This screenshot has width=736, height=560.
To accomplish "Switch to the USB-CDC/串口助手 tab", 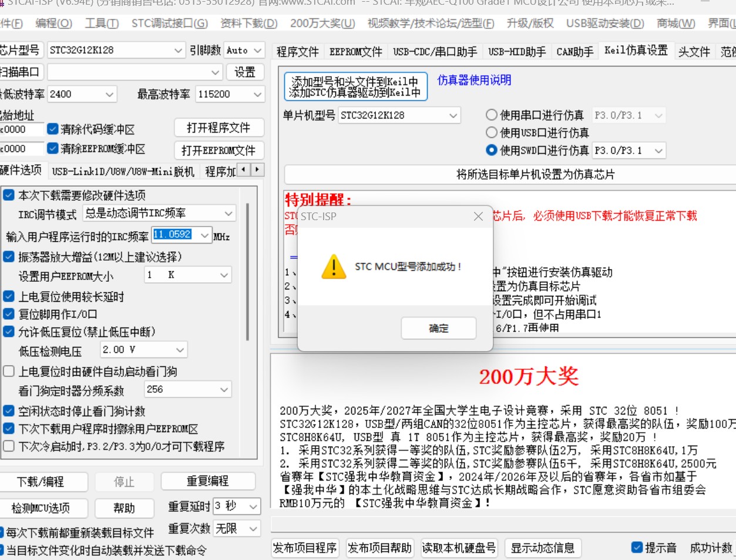I will coord(435,52).
